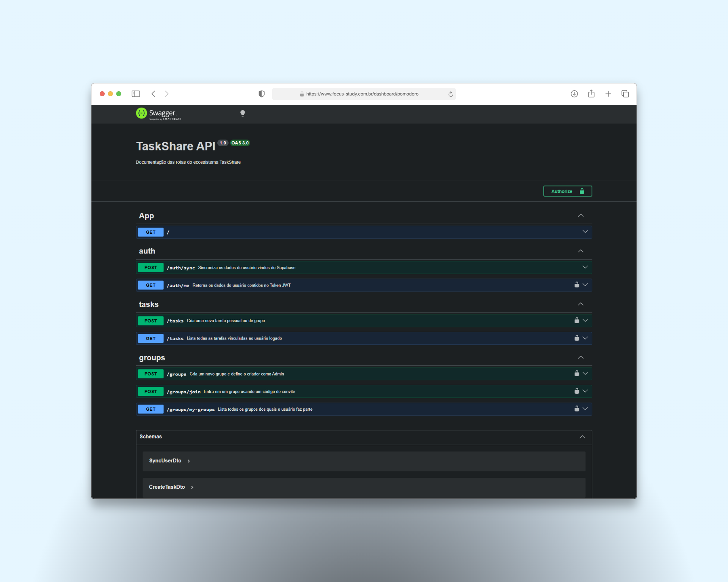Expand the GET / endpoint

(x=585, y=232)
